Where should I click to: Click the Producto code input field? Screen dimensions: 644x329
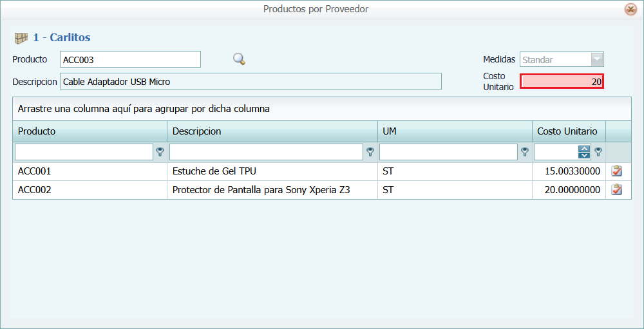[x=130, y=60]
